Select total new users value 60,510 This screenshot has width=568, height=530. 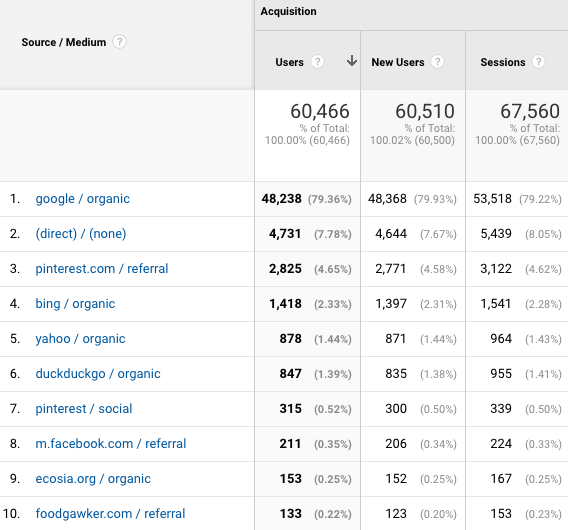click(x=425, y=111)
